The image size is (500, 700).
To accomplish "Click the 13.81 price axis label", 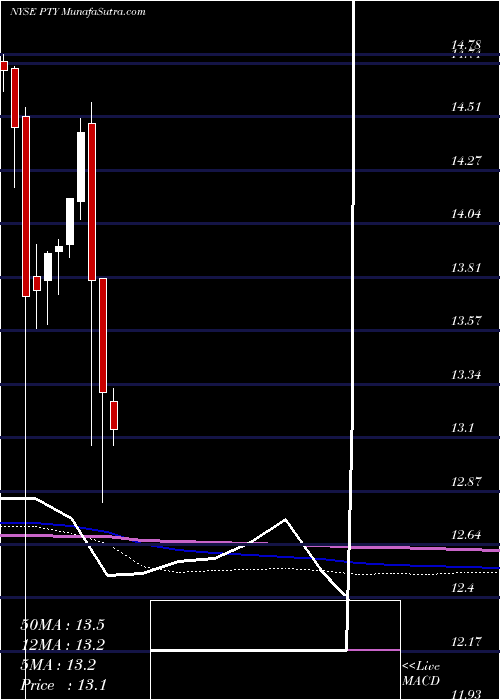I will click(466, 268).
